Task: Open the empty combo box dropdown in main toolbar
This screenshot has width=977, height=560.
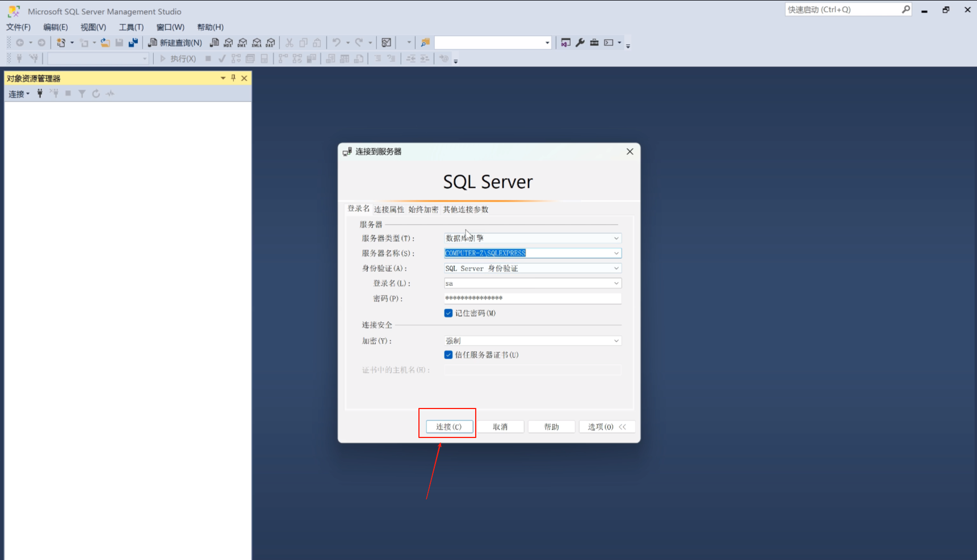Action: coord(547,43)
